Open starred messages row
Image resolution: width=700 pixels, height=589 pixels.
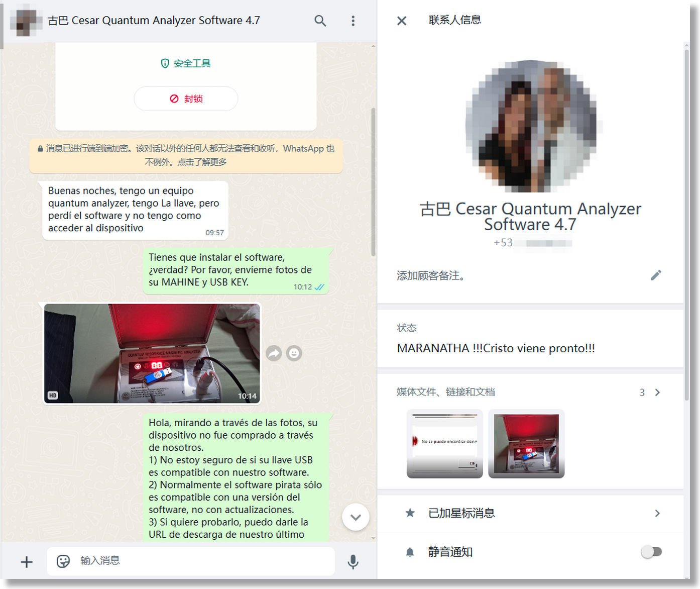pos(530,513)
